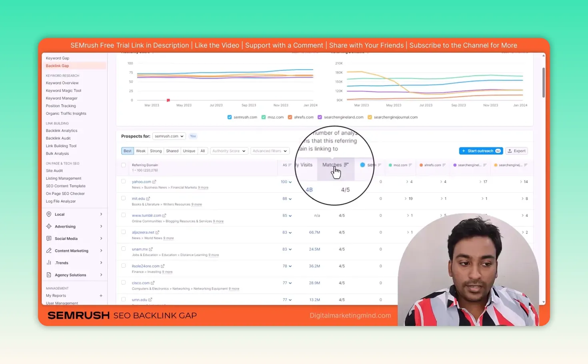This screenshot has width=588, height=364.
Task: Toggle searchenginejournal.com series in chart legend
Action: click(x=370, y=117)
